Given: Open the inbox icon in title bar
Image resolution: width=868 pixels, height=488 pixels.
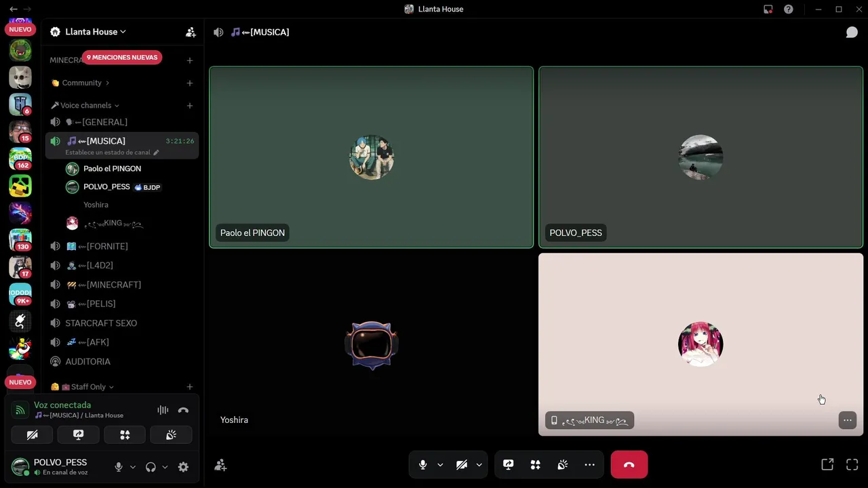Looking at the screenshot, I should (768, 9).
